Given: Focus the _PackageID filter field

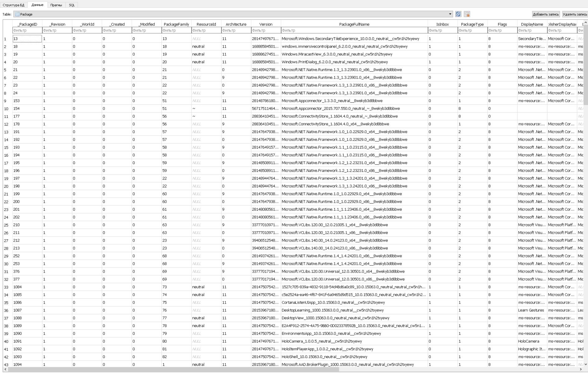Looking at the screenshot, I should pos(27,30).
